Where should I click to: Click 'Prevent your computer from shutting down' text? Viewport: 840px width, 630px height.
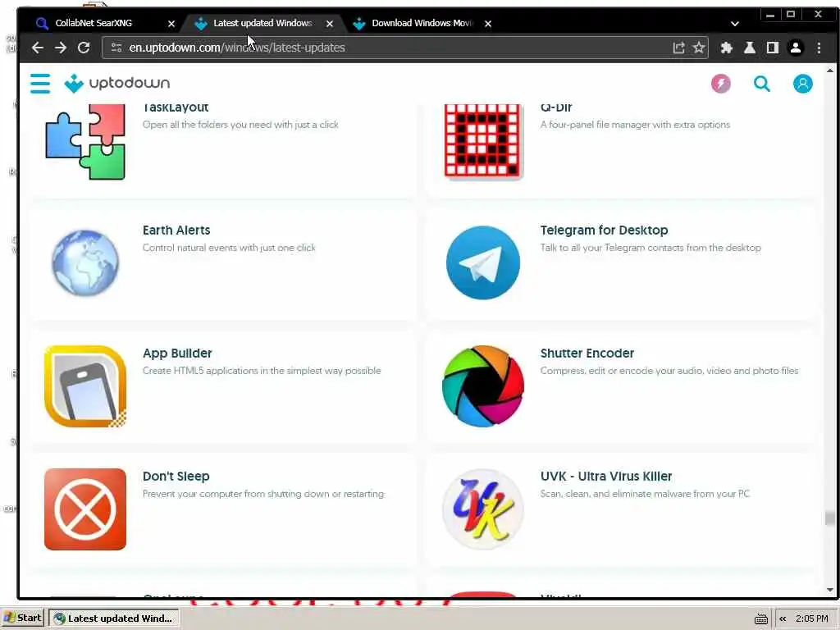point(263,494)
